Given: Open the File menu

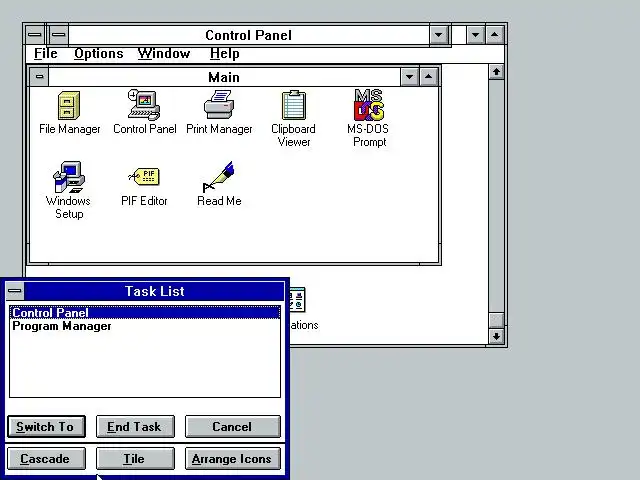Looking at the screenshot, I should pyautogui.click(x=45, y=53).
